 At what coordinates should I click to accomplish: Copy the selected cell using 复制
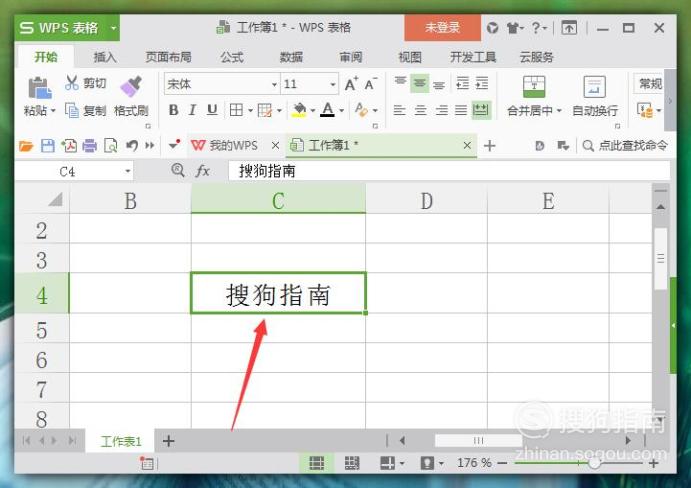(x=86, y=110)
